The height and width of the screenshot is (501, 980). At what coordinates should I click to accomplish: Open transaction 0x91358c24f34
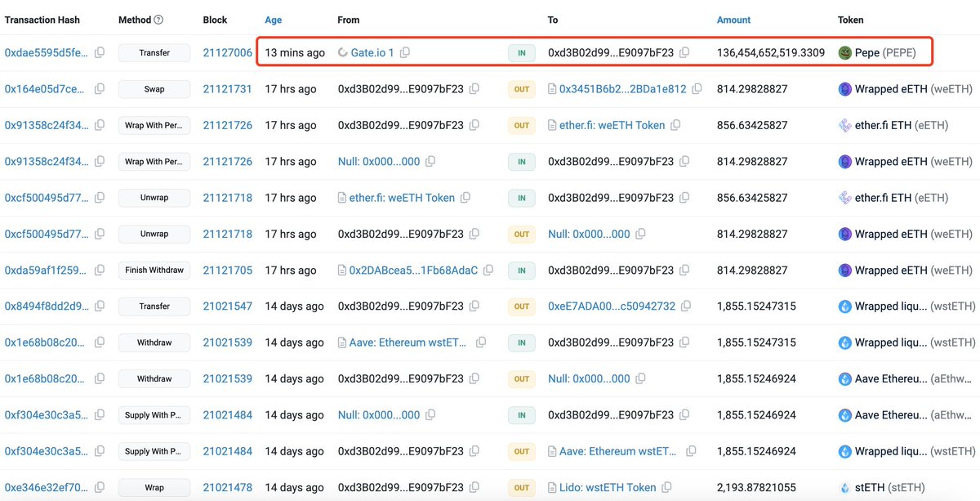click(x=45, y=125)
